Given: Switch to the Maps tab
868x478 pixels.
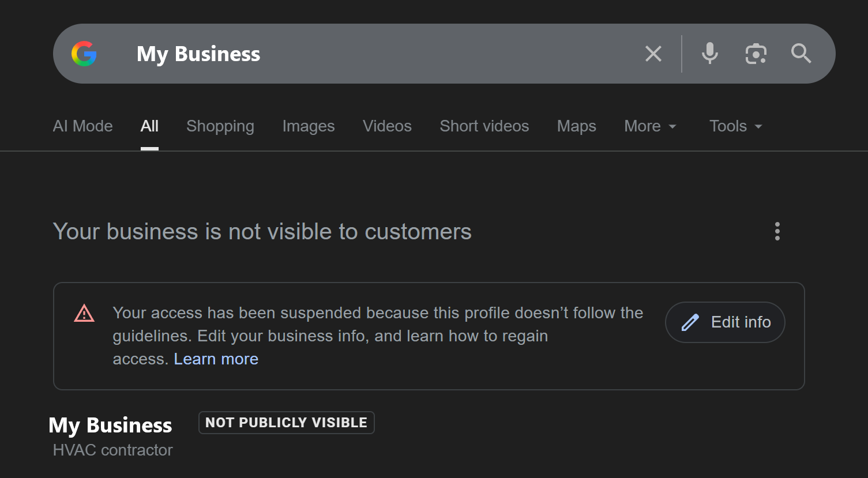Looking at the screenshot, I should pos(576,126).
